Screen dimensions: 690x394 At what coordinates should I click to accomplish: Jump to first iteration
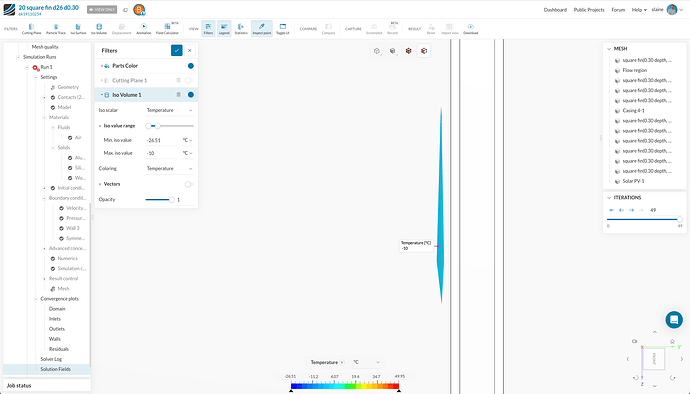[x=612, y=210]
